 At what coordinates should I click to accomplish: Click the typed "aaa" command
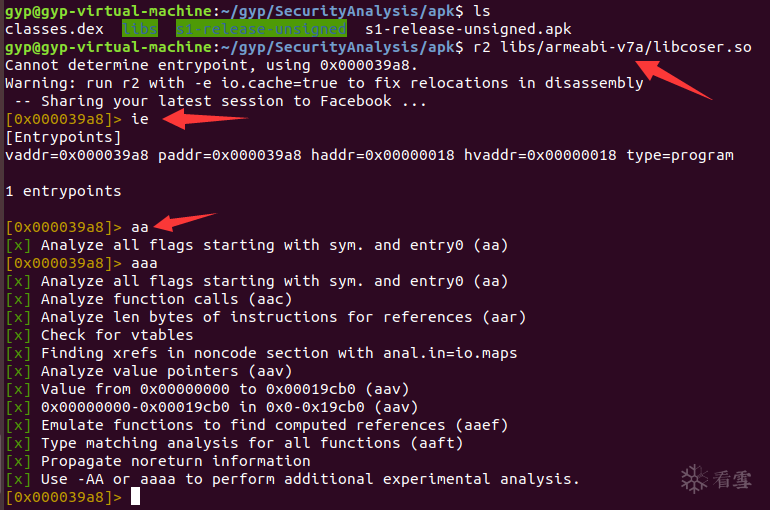click(144, 263)
